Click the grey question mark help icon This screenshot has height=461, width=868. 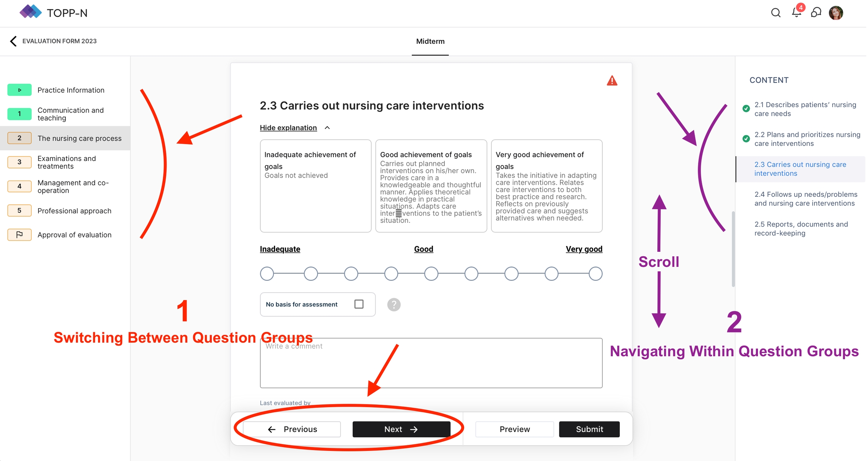(x=394, y=305)
